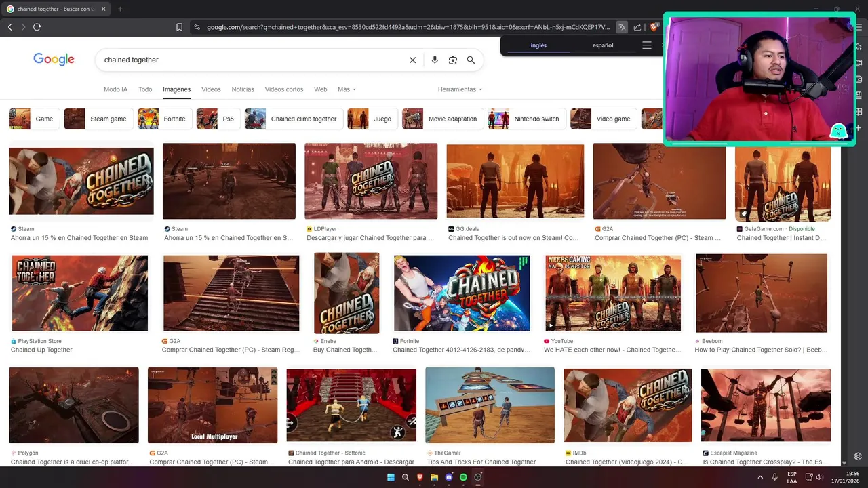868x488 pixels.
Task: Select español in translate popup
Action: point(603,45)
